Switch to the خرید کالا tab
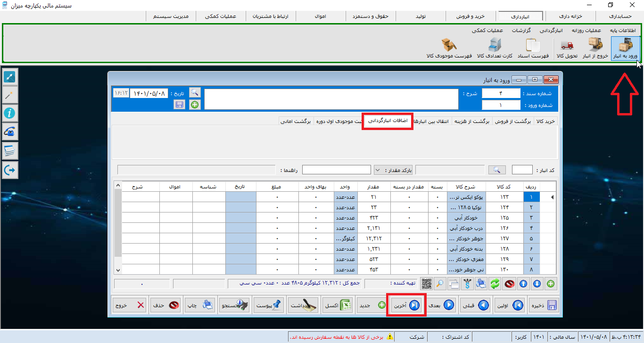644x343 pixels. click(x=545, y=121)
